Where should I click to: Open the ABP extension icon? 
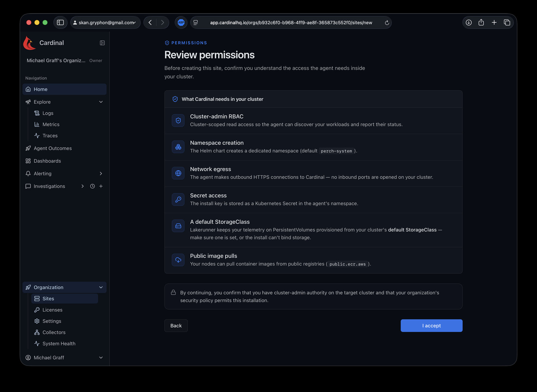(x=181, y=22)
